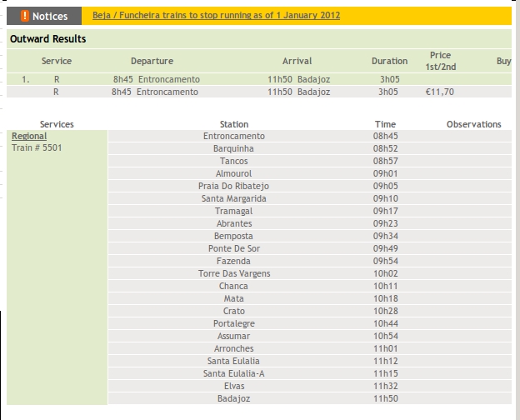Select the Abrantes station row
Image resolution: width=520 pixels, height=420 pixels.
click(x=233, y=223)
